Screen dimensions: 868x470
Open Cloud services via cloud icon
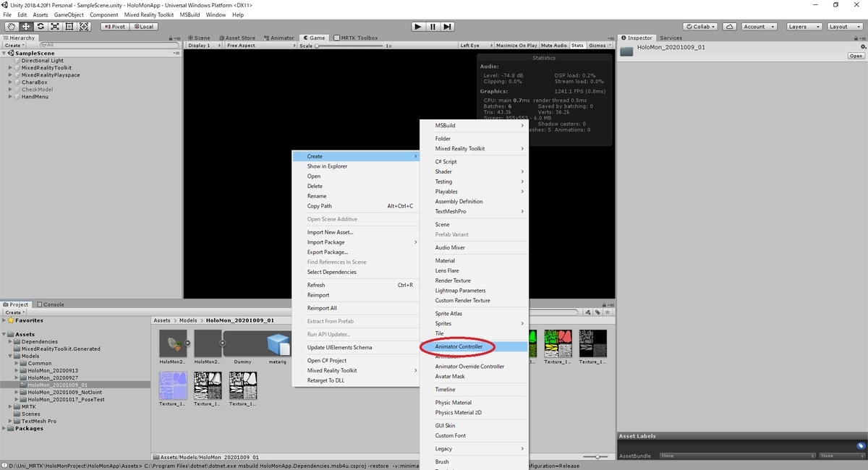pos(729,26)
